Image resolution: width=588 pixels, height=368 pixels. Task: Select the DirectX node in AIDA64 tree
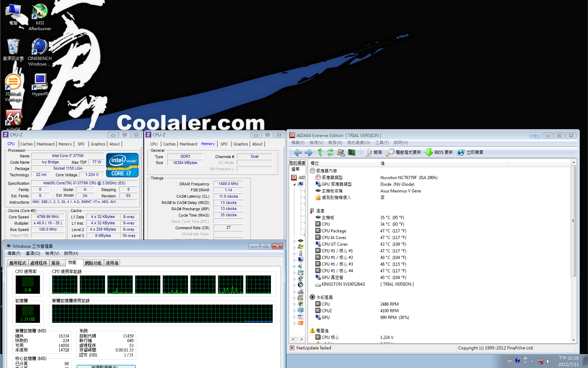click(300, 285)
